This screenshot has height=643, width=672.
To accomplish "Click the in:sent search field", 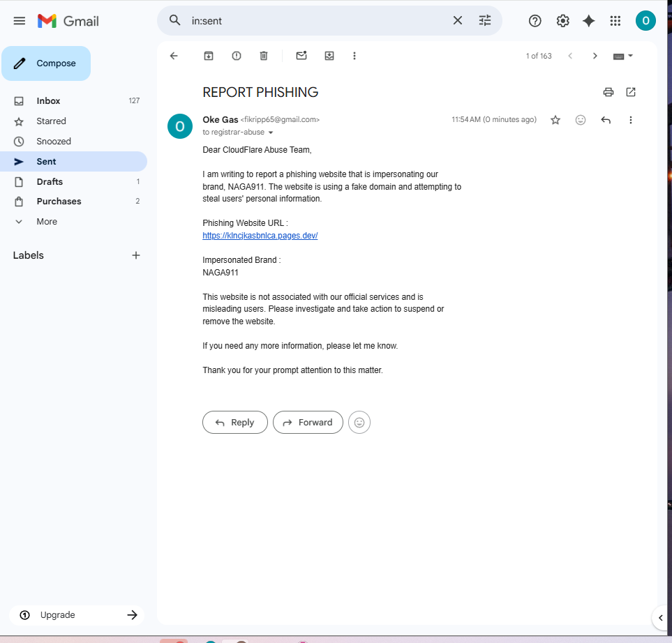I will tap(317, 20).
